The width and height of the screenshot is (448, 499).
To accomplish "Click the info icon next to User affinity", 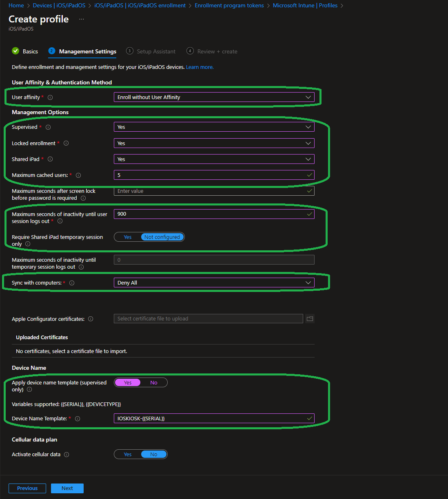I will click(50, 97).
